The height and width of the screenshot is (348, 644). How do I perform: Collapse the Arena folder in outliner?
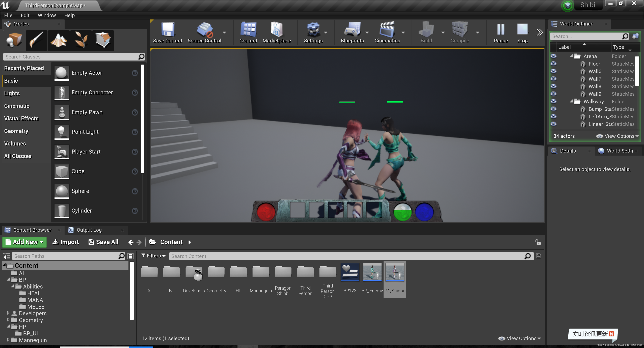571,56
